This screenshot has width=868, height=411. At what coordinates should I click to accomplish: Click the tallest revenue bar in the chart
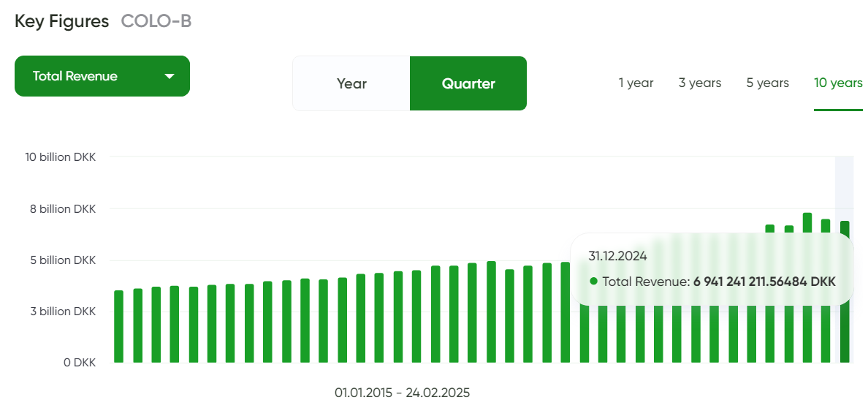pyautogui.click(x=807, y=287)
